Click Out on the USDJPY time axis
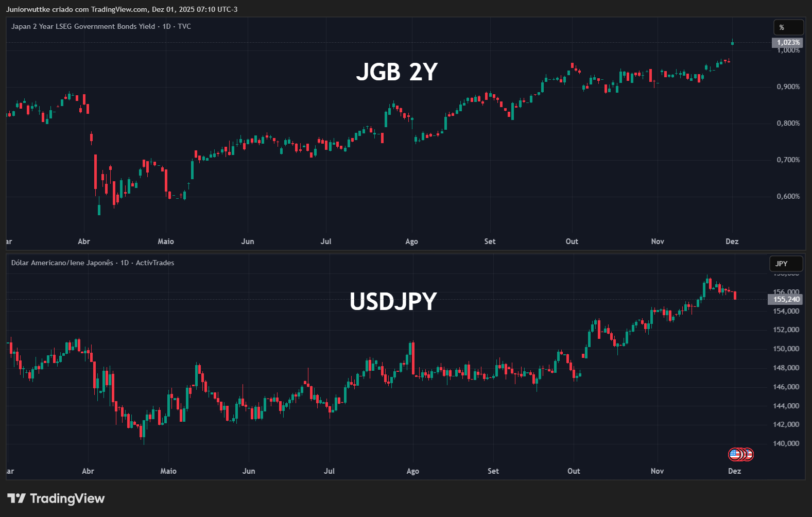 [x=574, y=471]
